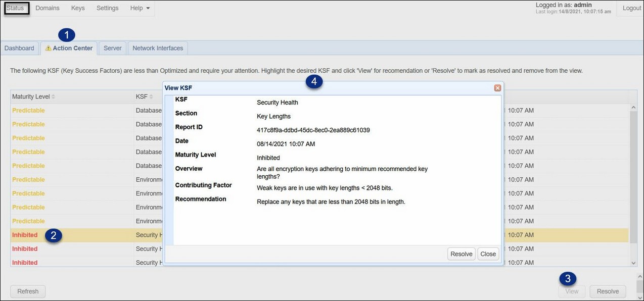Screen dimensions: 644x301
Task: Click the admin username text
Action: 583,5
